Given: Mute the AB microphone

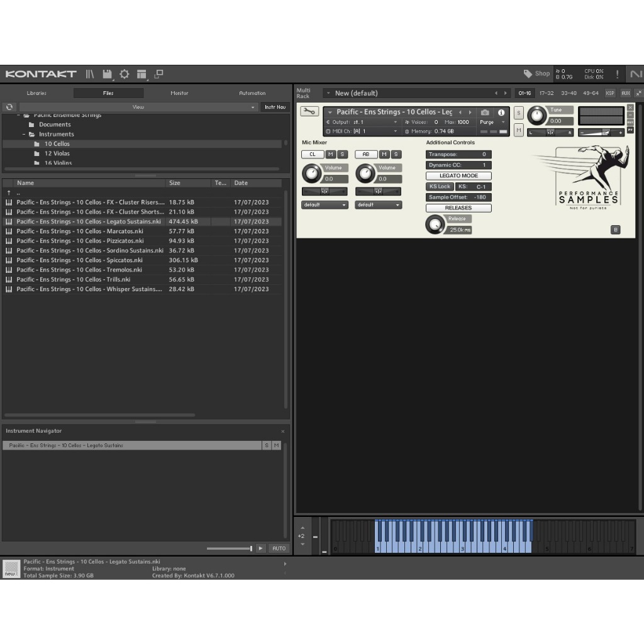Looking at the screenshot, I should pos(384,155).
